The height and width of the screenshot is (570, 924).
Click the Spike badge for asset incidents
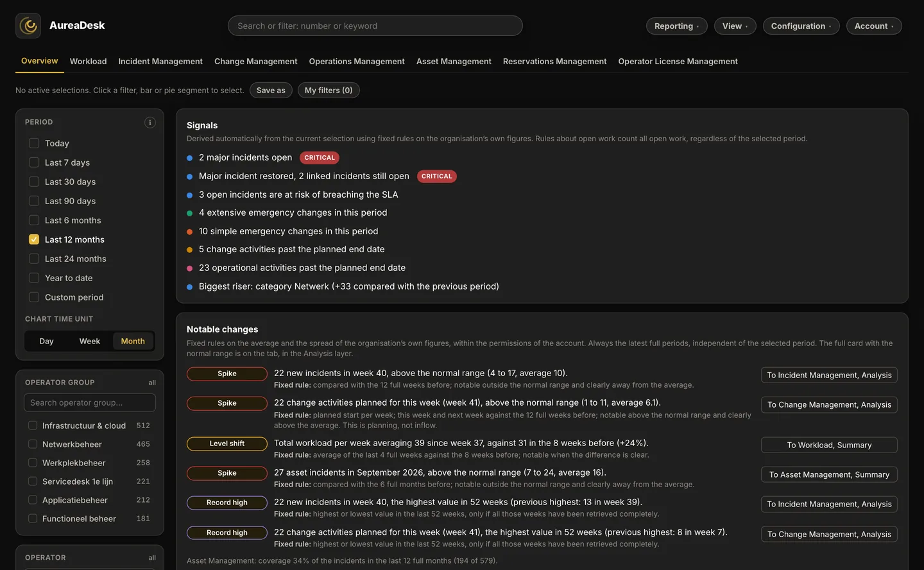click(227, 473)
